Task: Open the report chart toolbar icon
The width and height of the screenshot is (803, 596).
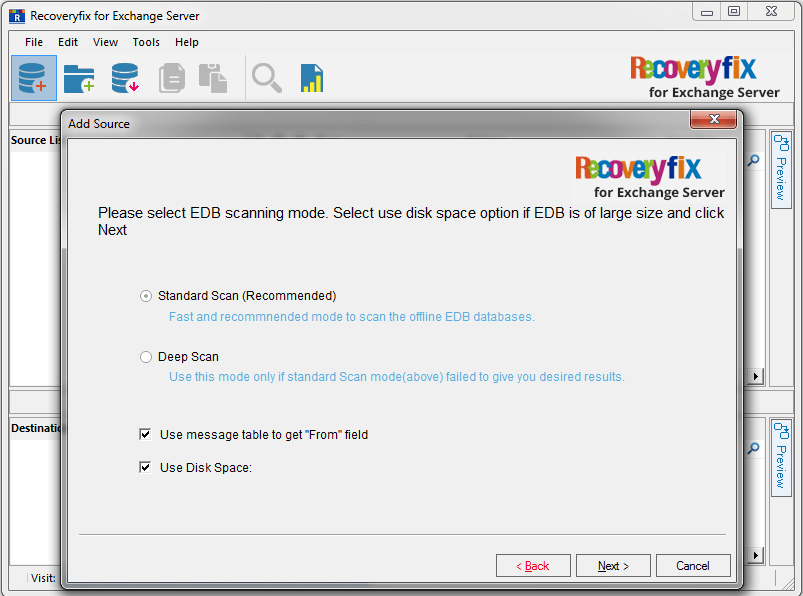Action: (312, 78)
